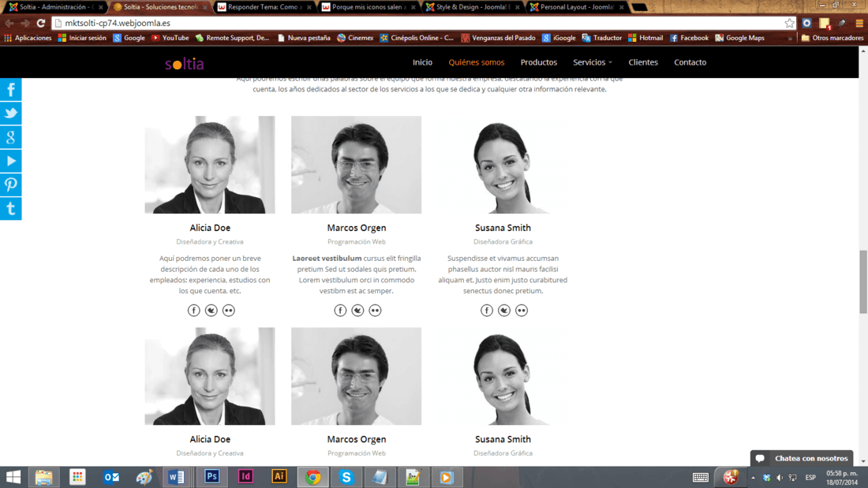Screen dimensions: 868x488
Task: Click Marcos Orgen's Flickr circle icon
Action: tap(376, 311)
